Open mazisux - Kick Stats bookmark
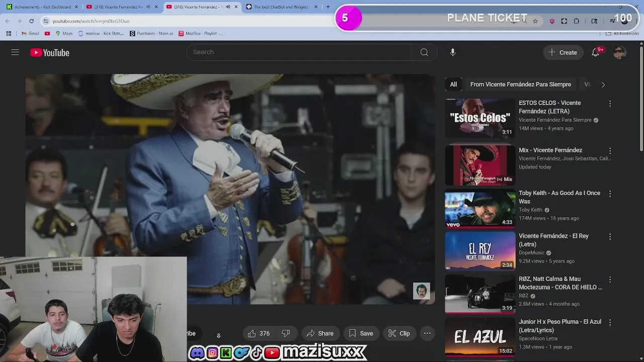644x362 pixels. tap(101, 33)
